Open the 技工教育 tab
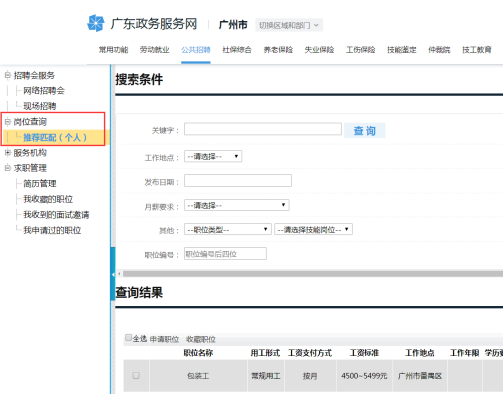504x394 pixels. 477,50
